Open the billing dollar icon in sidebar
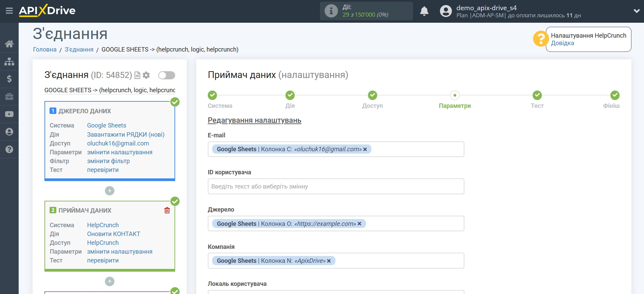This screenshot has width=644, height=294. coord(9,79)
